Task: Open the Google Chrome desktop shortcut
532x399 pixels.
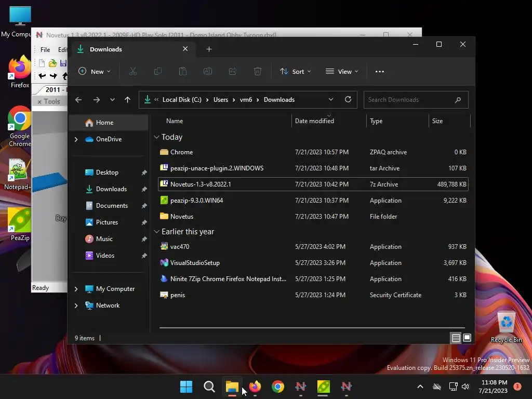Action: pyautogui.click(x=19, y=126)
